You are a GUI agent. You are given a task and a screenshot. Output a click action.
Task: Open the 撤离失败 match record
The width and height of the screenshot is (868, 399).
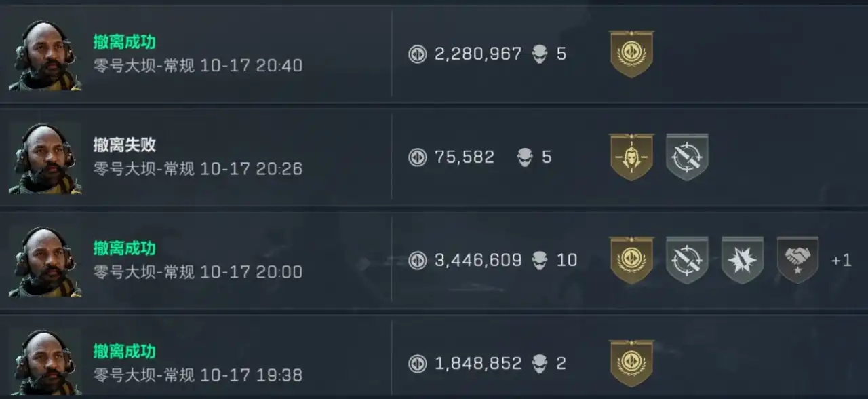coord(125,145)
